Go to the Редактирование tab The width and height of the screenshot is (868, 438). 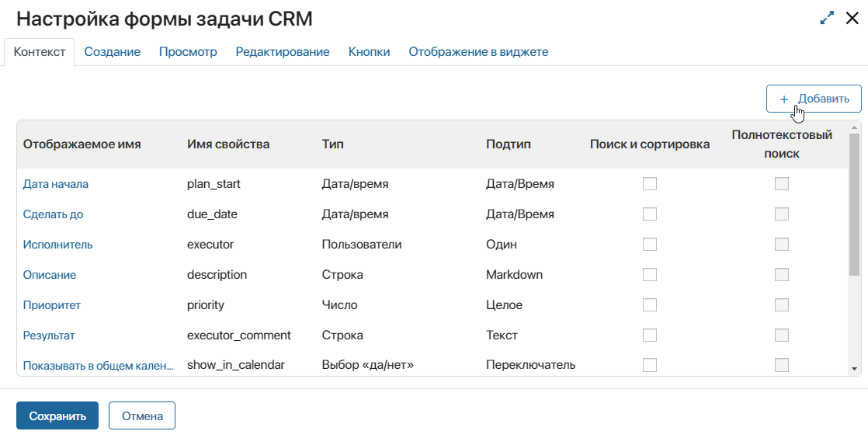pos(283,52)
